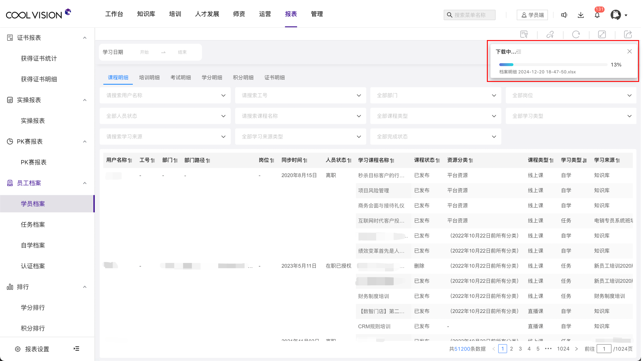
Task: Sort by 工号 column
Action: (x=153, y=160)
